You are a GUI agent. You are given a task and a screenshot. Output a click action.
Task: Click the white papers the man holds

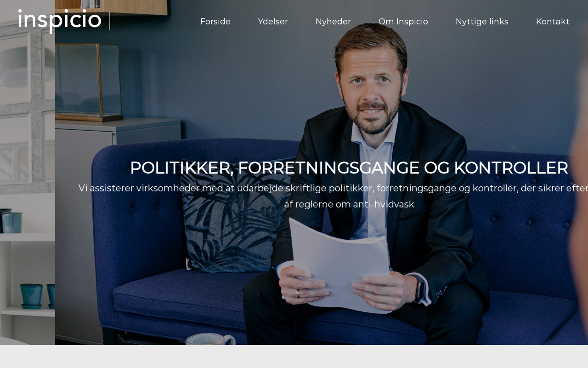(342, 267)
